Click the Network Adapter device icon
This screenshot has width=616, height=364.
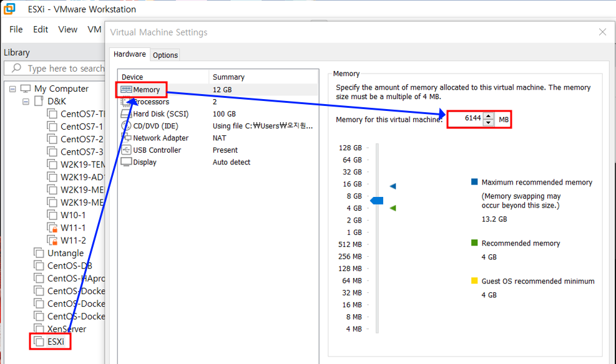(126, 138)
